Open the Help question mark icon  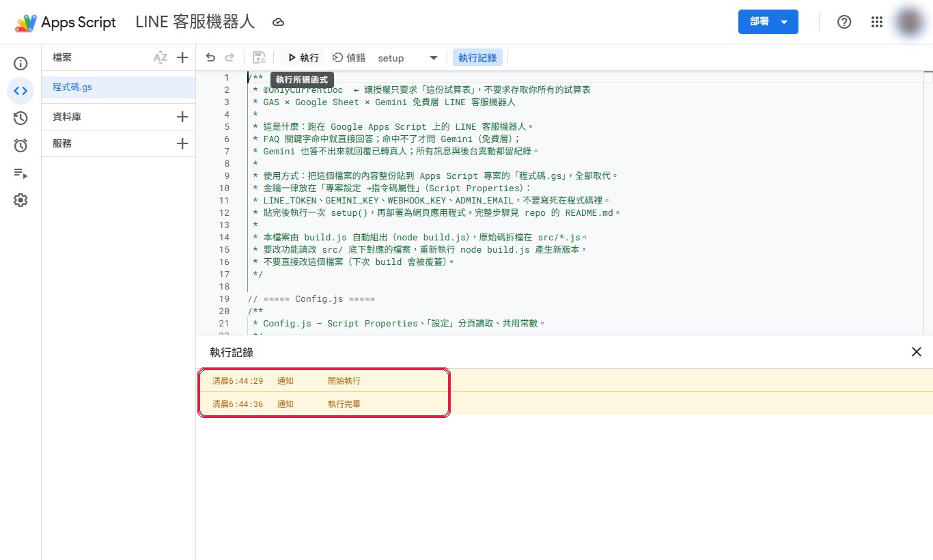pos(844,22)
